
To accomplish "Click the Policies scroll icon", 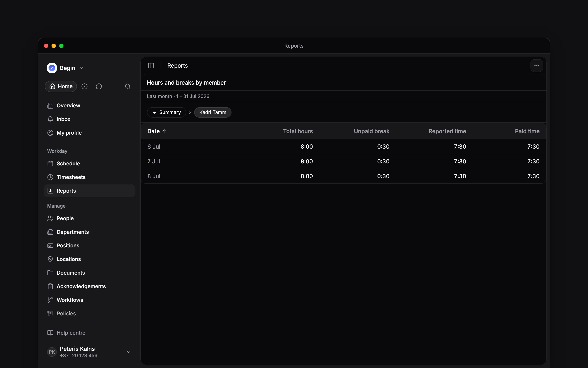I will pyautogui.click(x=50, y=314).
